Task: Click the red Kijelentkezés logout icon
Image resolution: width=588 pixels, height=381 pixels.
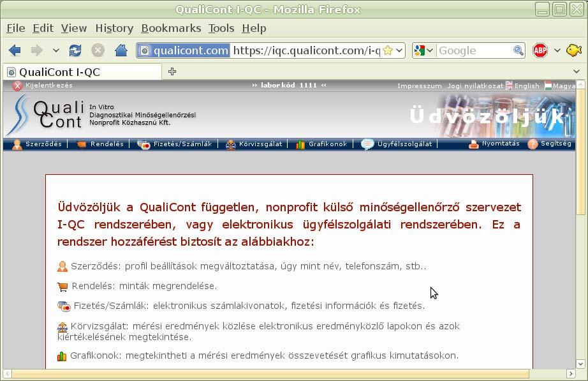Action: pyautogui.click(x=17, y=86)
